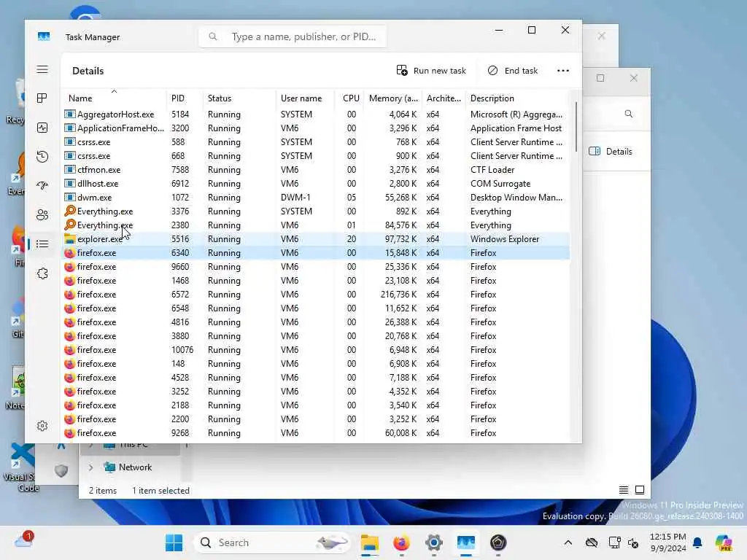
Task: Toggle the Details pane in File Explorer
Action: click(x=611, y=152)
